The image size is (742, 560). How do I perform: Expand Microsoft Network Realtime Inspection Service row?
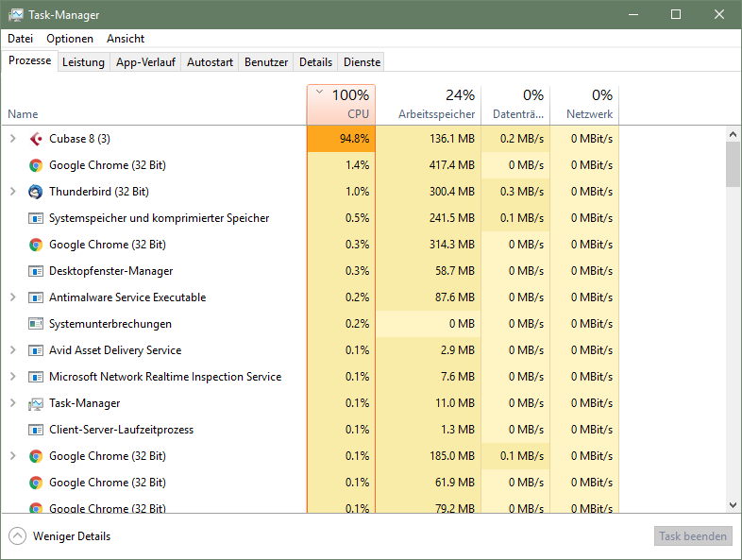13,377
